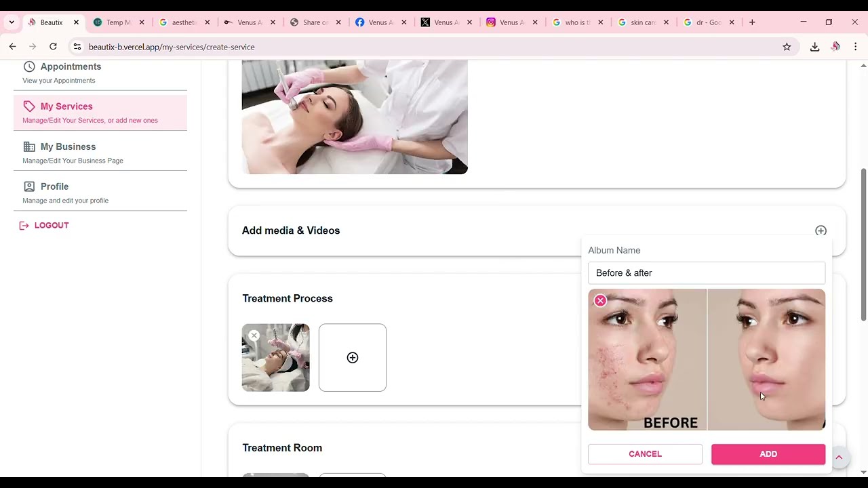
Task: Click the 'Add media & Videos' heading
Action: point(291,230)
